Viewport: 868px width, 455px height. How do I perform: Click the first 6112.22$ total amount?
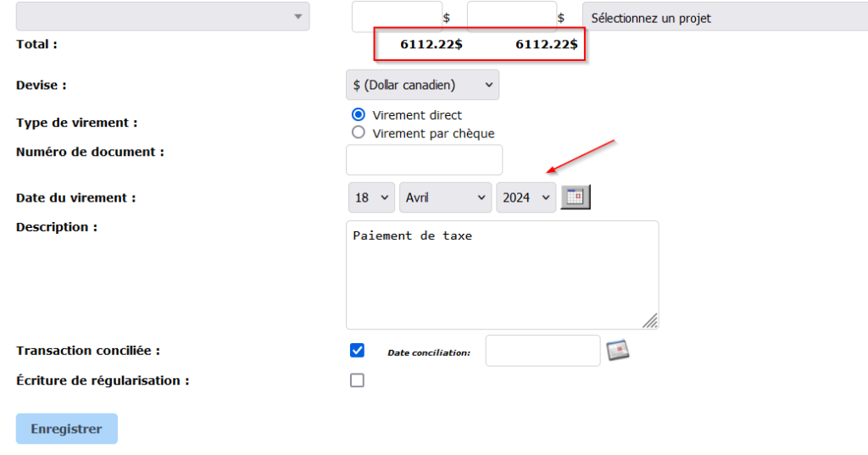pos(431,44)
